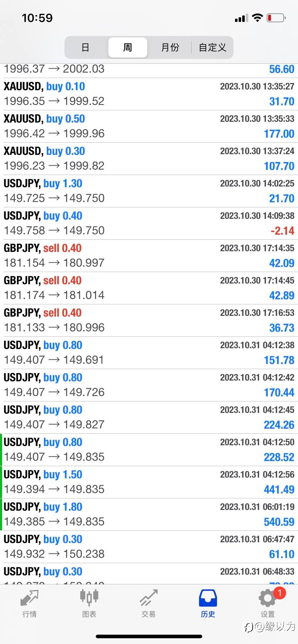Open 设置 settings gear icon
Viewport: 298px width, 644px height.
click(x=267, y=598)
